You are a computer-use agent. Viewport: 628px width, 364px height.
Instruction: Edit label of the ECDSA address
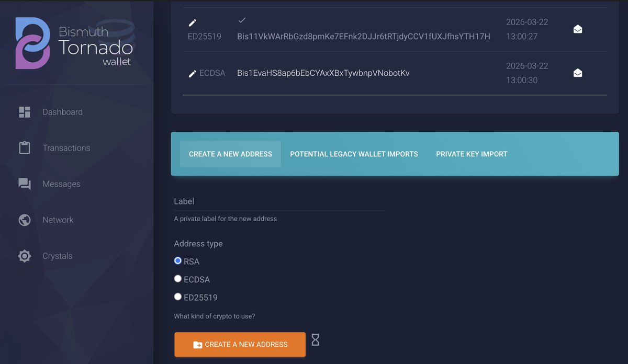click(193, 74)
